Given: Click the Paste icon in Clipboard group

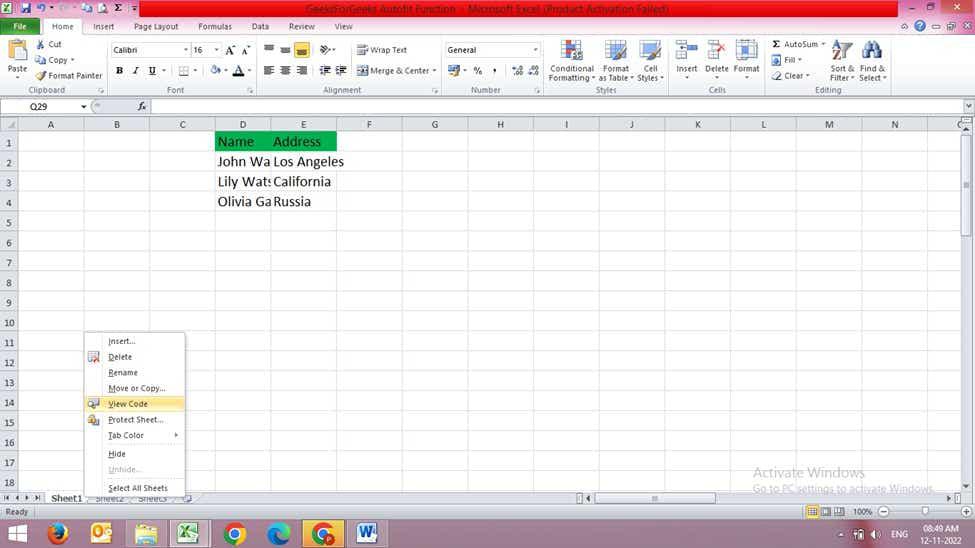Looking at the screenshot, I should pyautogui.click(x=17, y=50).
